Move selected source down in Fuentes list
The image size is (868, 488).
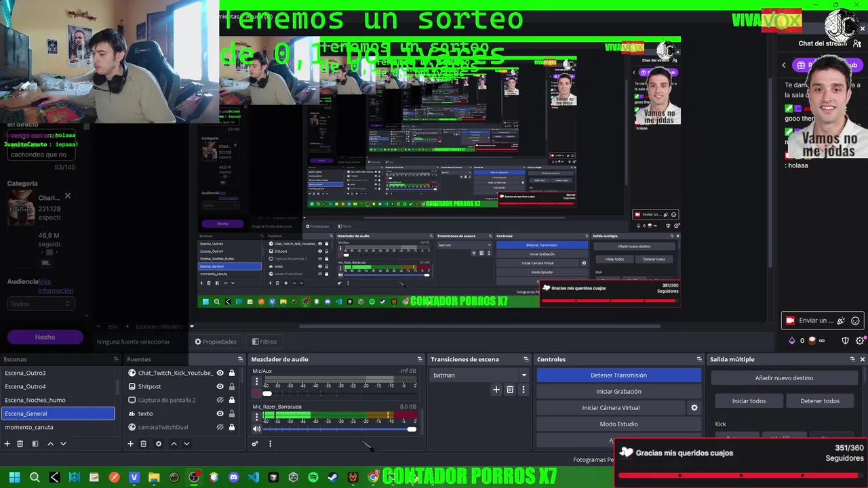coord(186,444)
